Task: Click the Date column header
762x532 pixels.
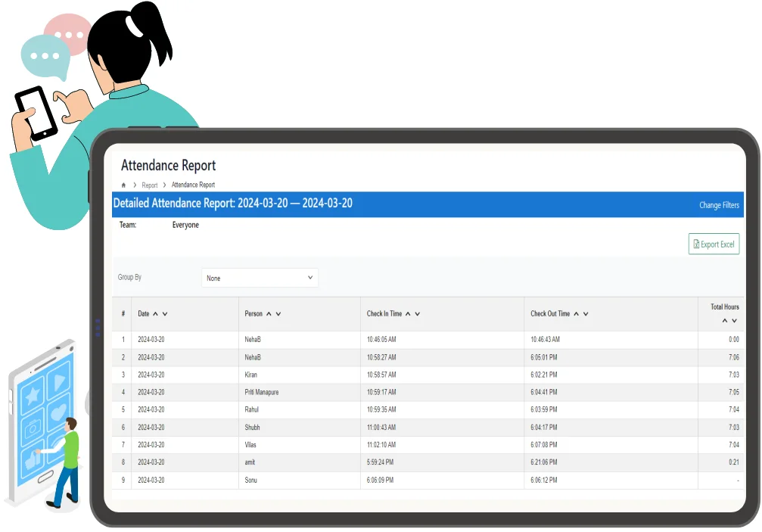Action: (x=143, y=314)
